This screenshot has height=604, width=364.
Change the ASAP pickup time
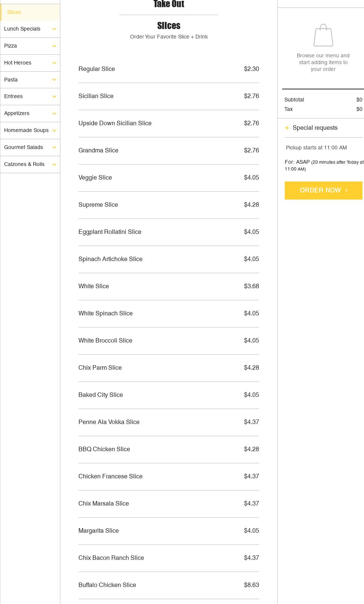303,162
